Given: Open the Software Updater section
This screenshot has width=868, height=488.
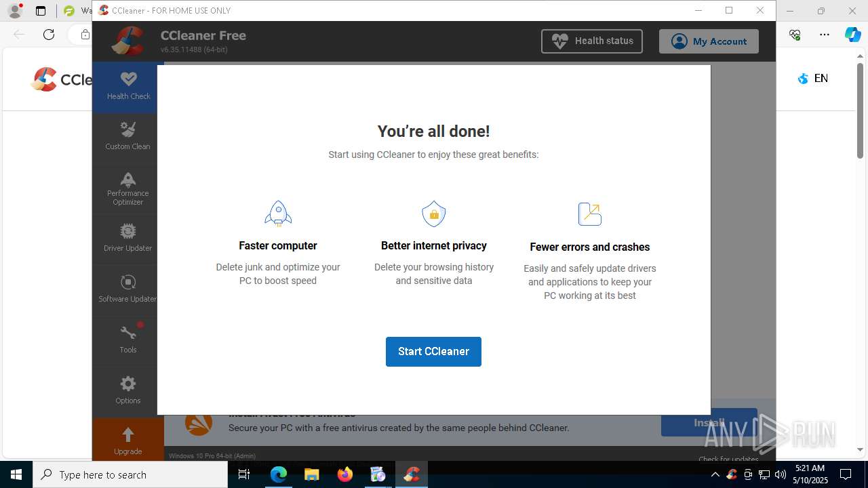Looking at the screenshot, I should click(127, 289).
